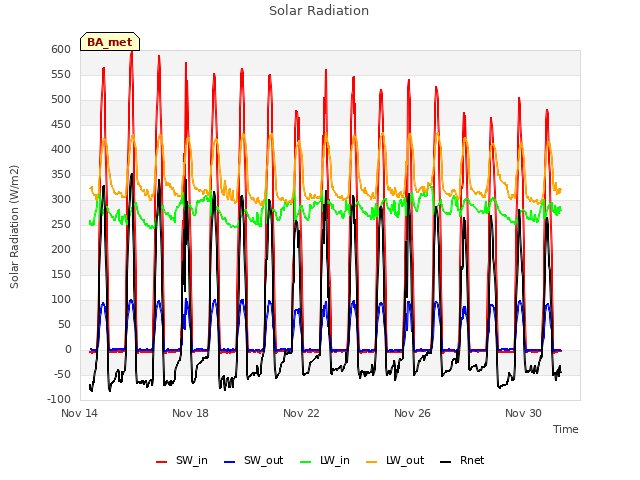Click the 0 y-axis tick label
This screenshot has height=480, width=640.
[x=68, y=350]
